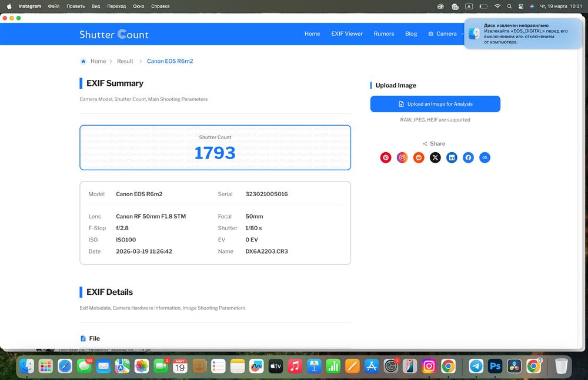Share the result on LinkedIn
Viewport: 588px width, 380px height.
point(452,157)
